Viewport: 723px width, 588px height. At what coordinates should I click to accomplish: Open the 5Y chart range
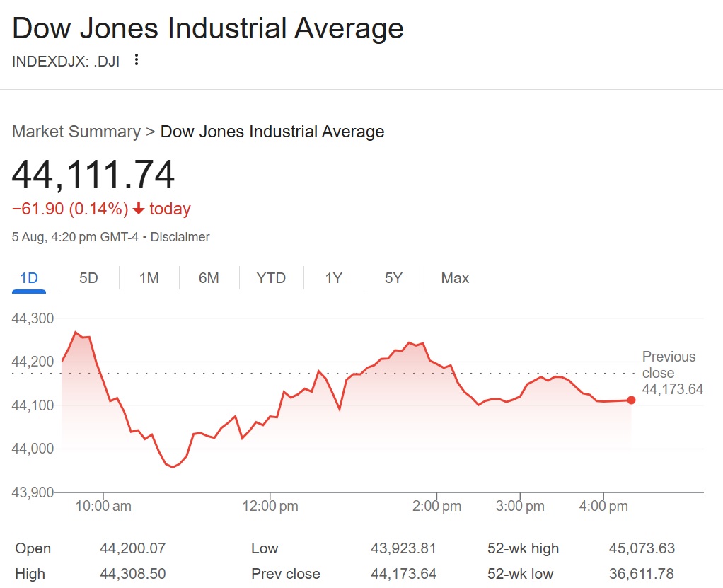click(x=393, y=278)
